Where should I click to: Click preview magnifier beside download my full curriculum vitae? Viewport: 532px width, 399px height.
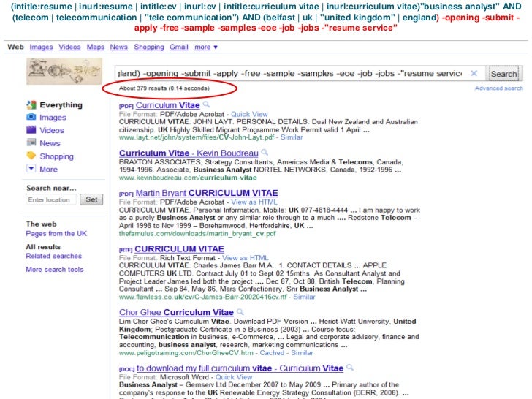pyautogui.click(x=350, y=368)
